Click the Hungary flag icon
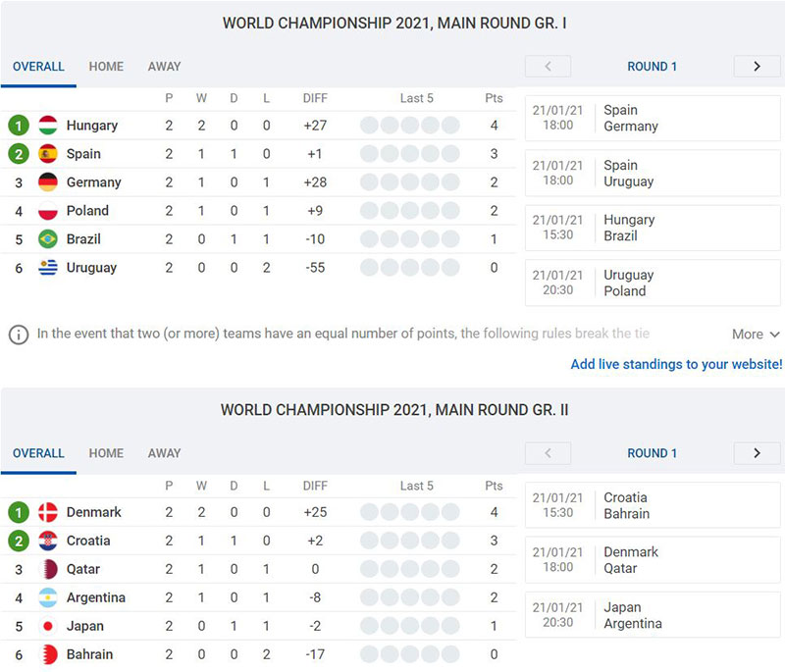785x672 pixels. (48, 126)
